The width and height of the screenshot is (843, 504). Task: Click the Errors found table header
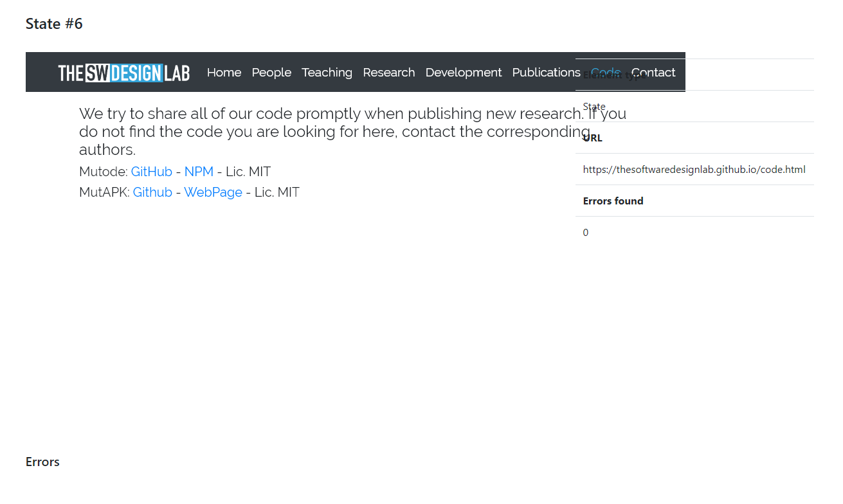[x=613, y=201]
